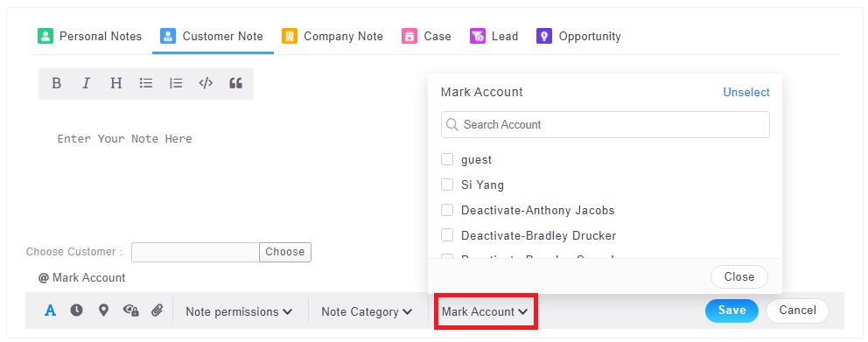
Task: Check the guest account checkbox
Action: pyautogui.click(x=447, y=159)
